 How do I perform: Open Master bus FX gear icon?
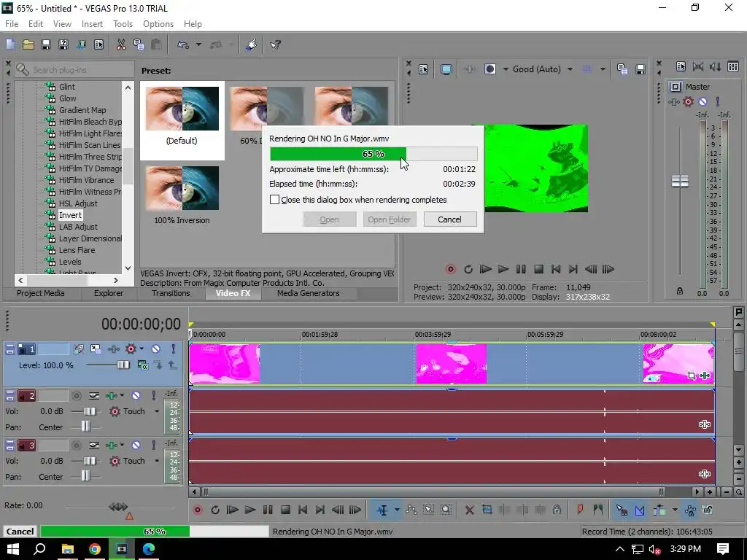click(688, 101)
